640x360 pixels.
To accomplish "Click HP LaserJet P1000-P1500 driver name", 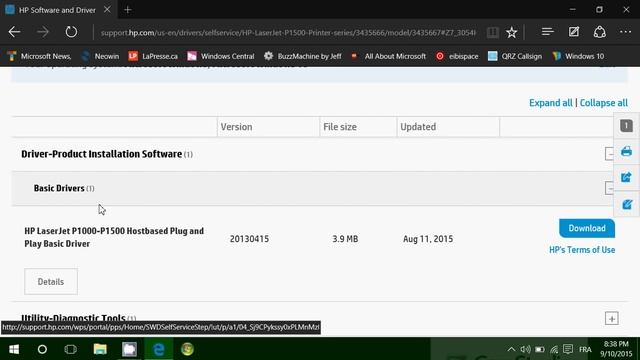I will point(114,237).
